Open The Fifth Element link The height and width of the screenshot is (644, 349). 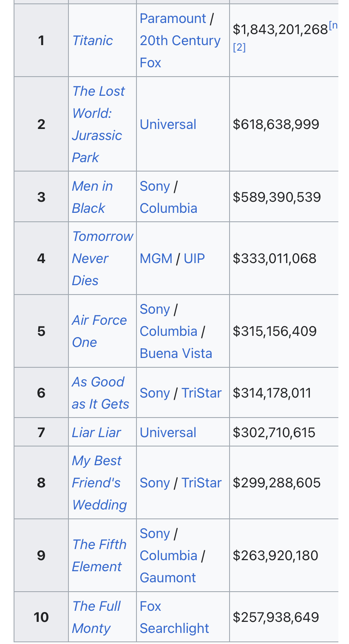click(99, 555)
